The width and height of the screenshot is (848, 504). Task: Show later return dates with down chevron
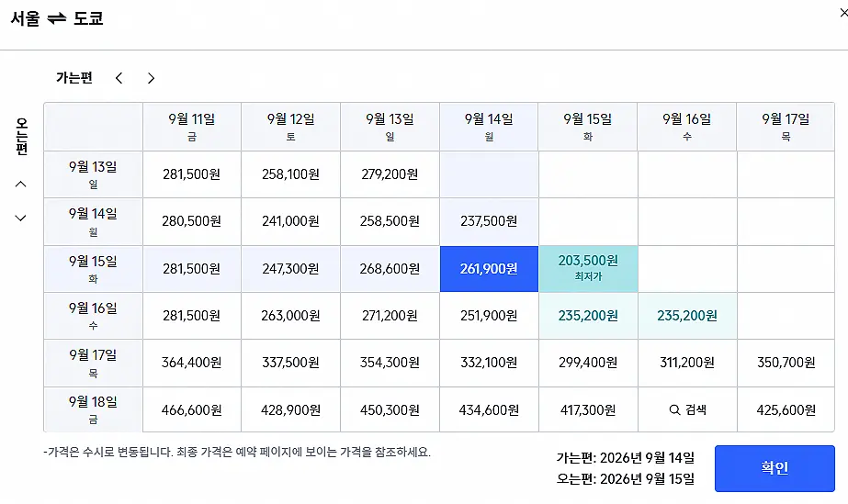[x=20, y=218]
